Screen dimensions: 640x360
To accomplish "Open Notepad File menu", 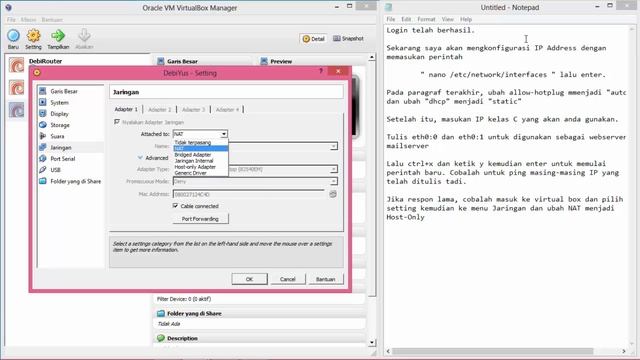I will click(391, 19).
